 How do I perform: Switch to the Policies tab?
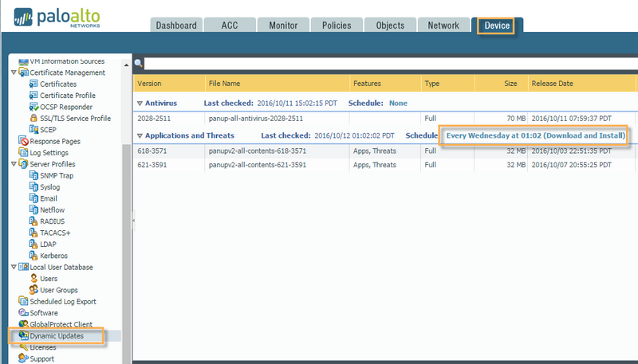pos(336,25)
